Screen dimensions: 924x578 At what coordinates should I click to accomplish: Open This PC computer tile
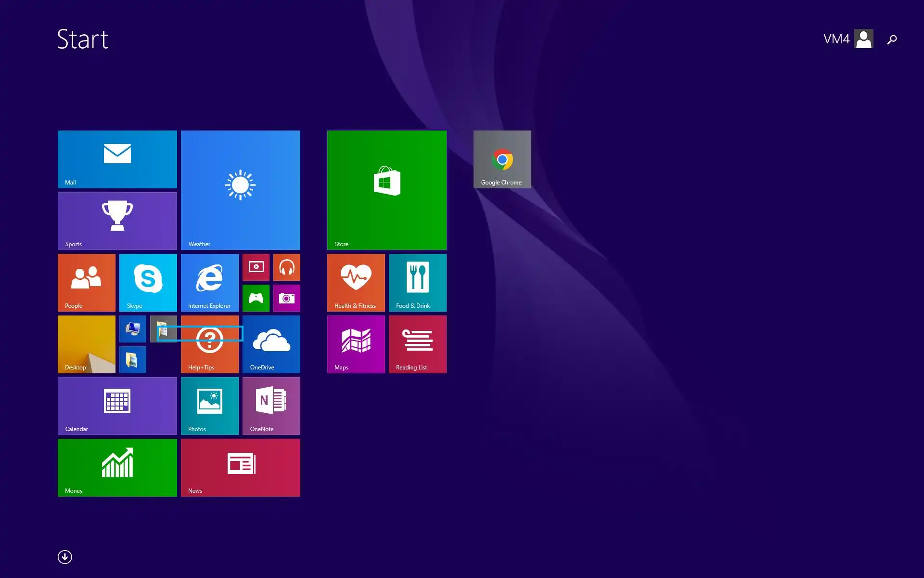(132, 328)
